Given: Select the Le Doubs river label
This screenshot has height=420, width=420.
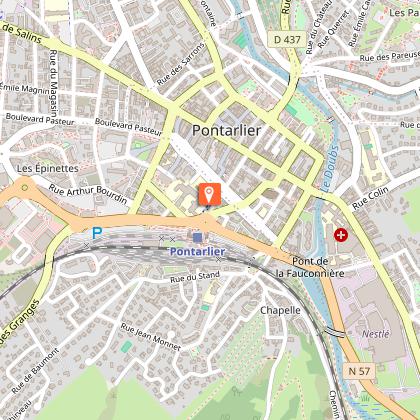Looking at the screenshot, I should pos(330,168).
